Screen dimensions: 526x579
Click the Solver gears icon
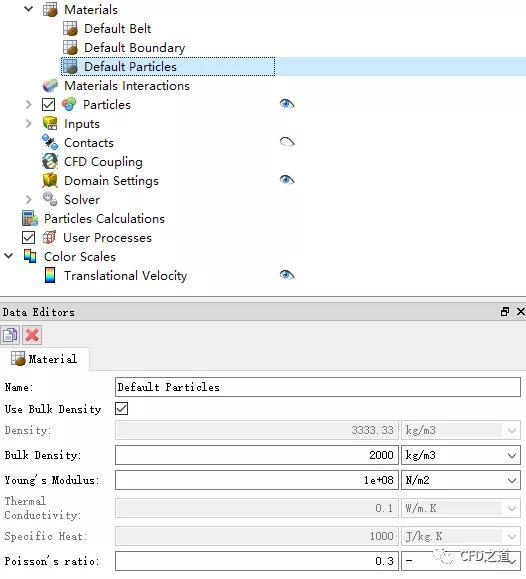[x=50, y=199]
